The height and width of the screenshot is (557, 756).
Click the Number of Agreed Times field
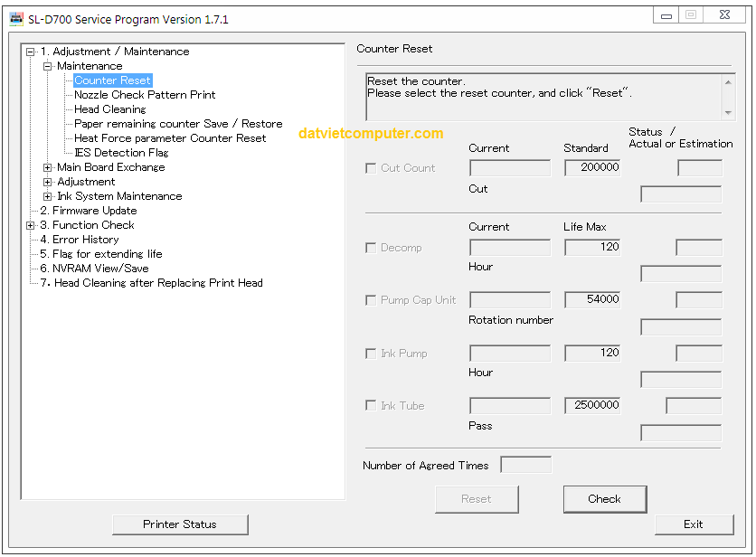pyautogui.click(x=525, y=466)
